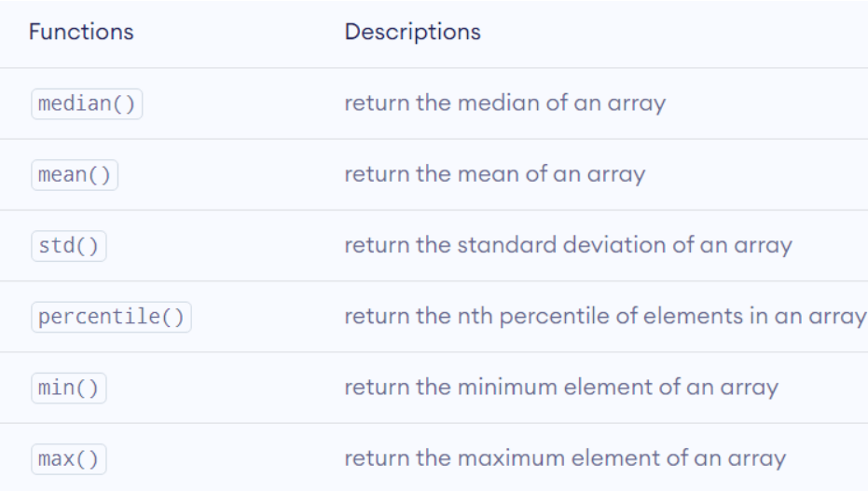Click the percentile() function label
The image size is (868, 491).
coord(111,317)
